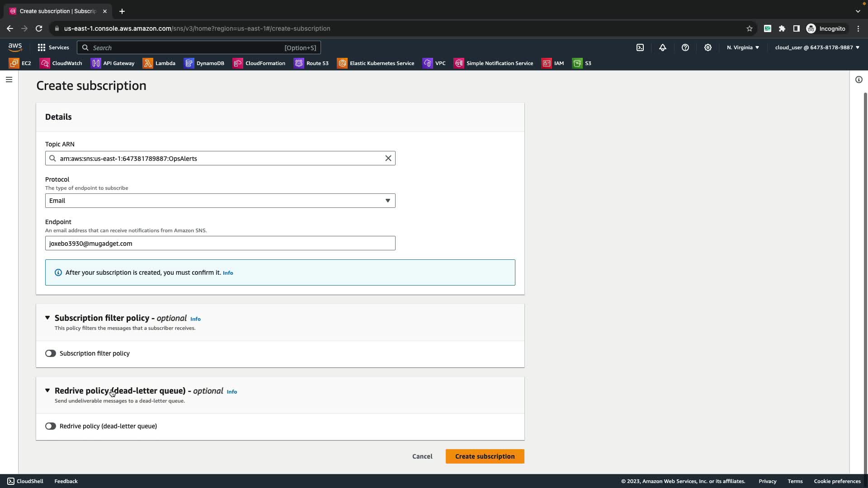Open the CloudShell icon in top navigation
The width and height of the screenshot is (868, 488).
640,47
